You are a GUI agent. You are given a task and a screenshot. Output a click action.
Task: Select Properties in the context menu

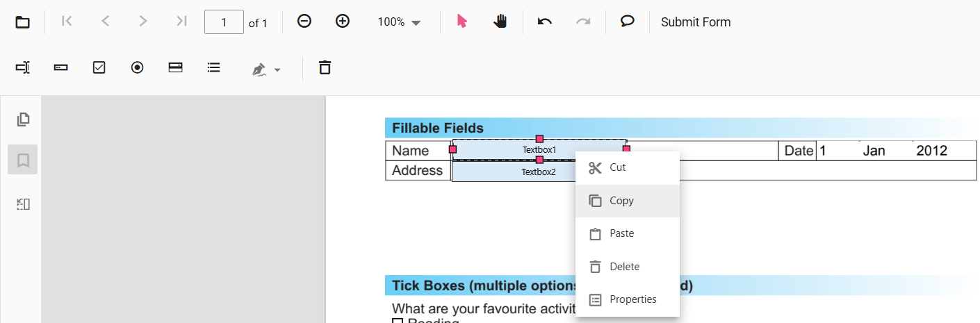[x=632, y=299]
